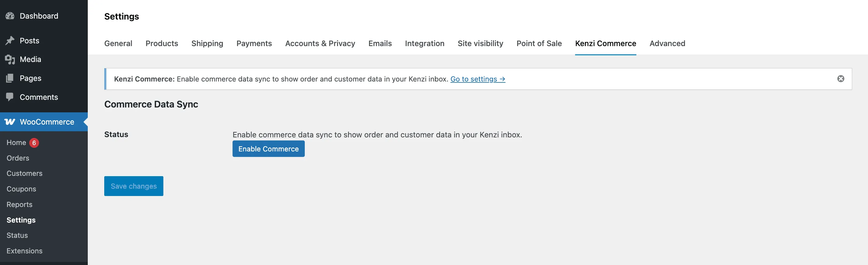Click the Comments speech bubble icon
Screen dimensions: 868x265
10,97
